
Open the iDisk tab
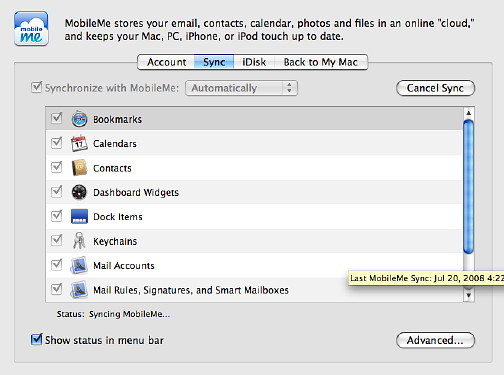(x=254, y=62)
